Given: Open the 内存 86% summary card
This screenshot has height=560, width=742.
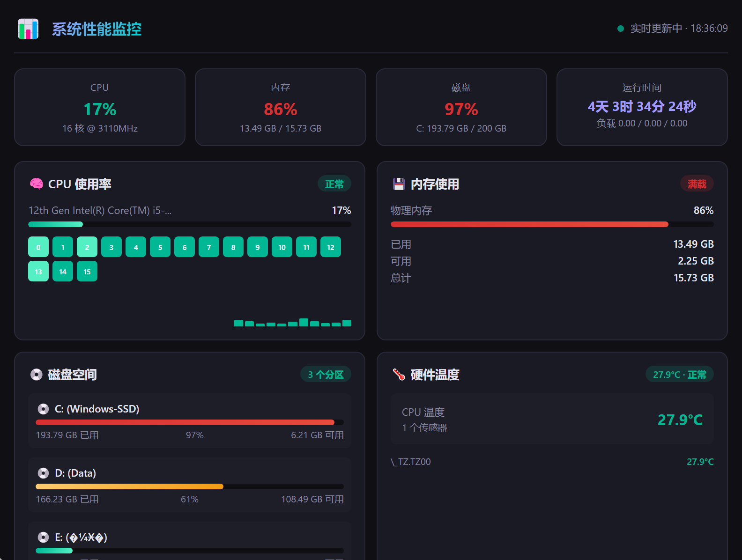Looking at the screenshot, I should click(281, 107).
